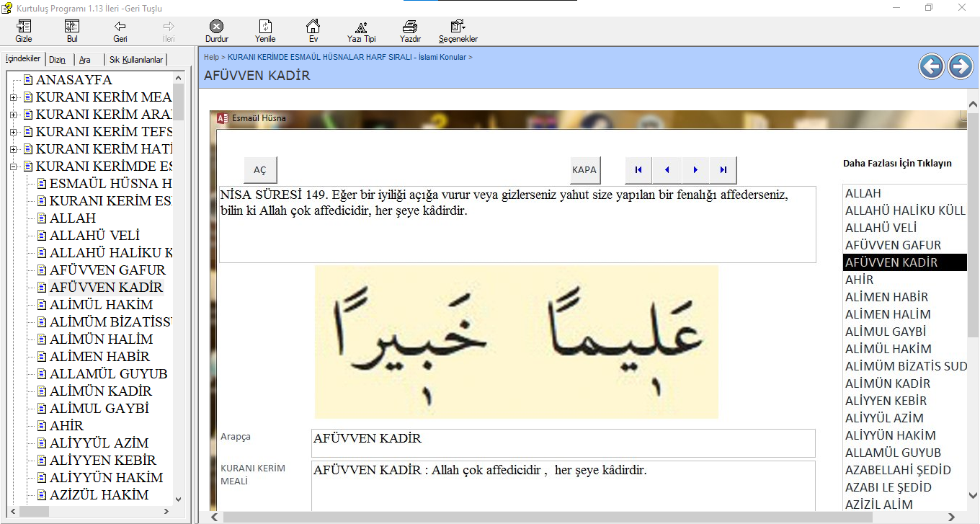Expand the KURANI KERİM TEFSİR tree node
Viewport: 980px width, 524px height.
(14, 132)
